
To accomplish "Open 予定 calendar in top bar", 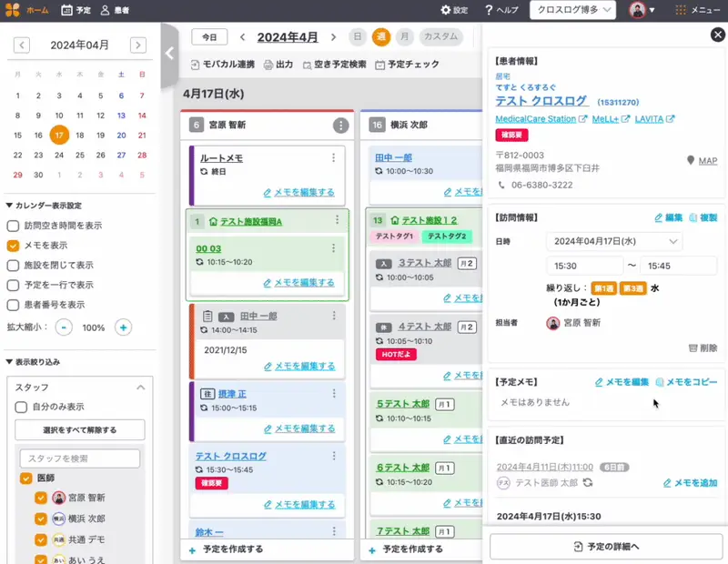I will 76,10.
